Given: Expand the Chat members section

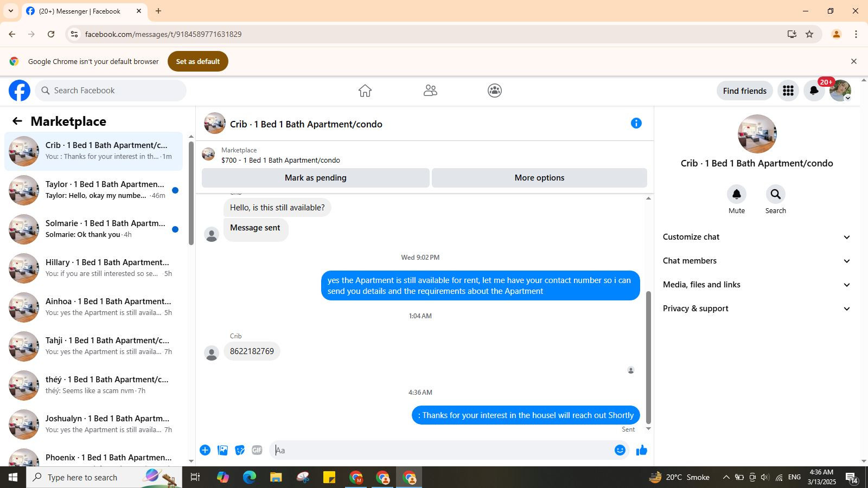Looking at the screenshot, I should pos(757,261).
